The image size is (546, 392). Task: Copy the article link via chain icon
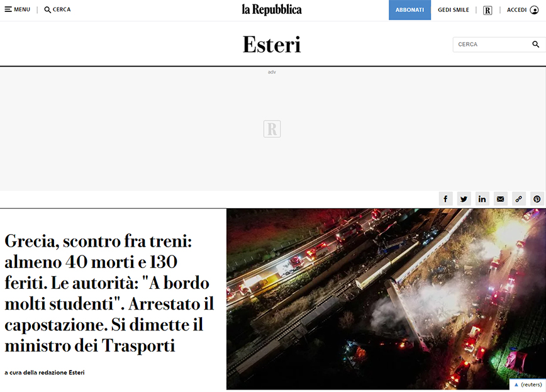(518, 199)
